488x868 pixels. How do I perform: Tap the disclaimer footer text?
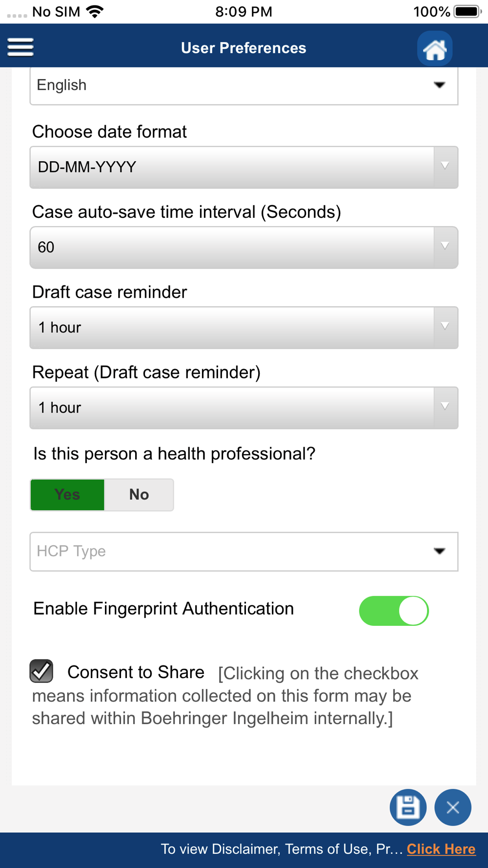click(282, 849)
